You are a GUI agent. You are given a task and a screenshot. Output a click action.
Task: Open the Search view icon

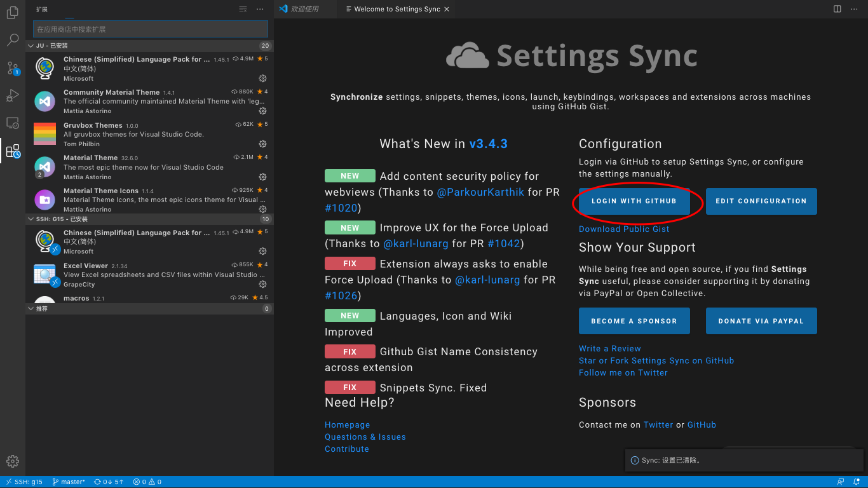point(12,40)
